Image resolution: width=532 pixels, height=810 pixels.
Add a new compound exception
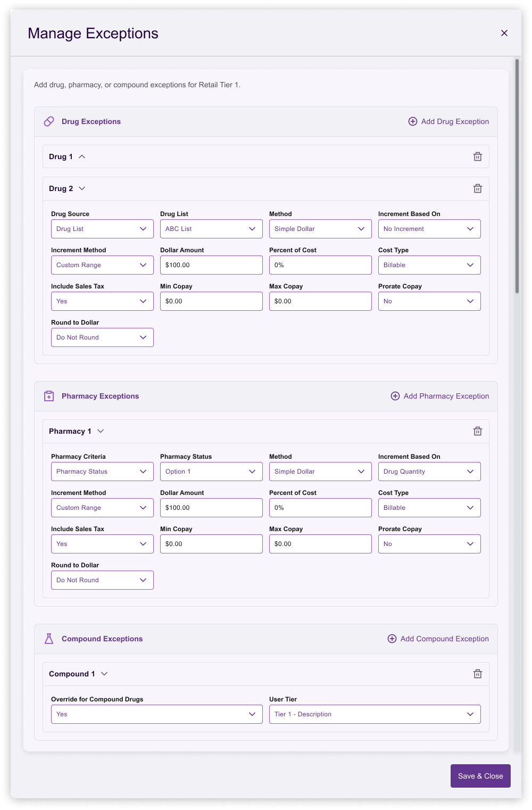[x=438, y=639]
